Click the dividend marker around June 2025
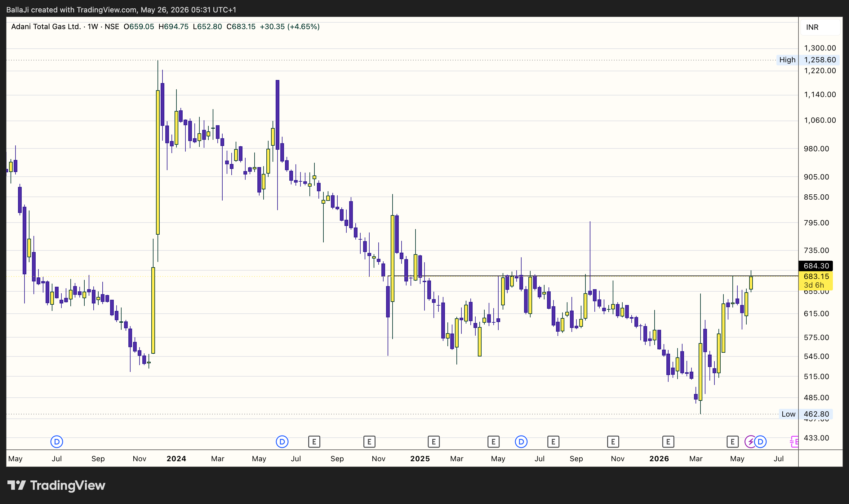Image resolution: width=849 pixels, height=504 pixels. pyautogui.click(x=521, y=442)
